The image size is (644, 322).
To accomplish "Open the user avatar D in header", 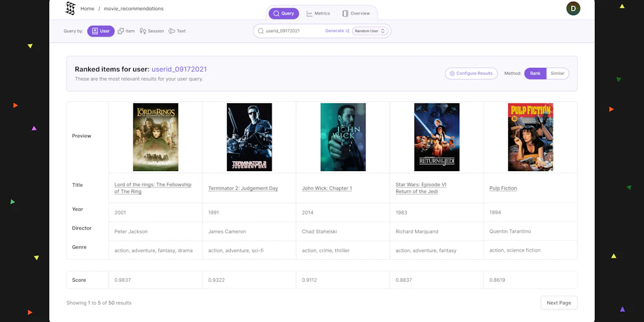I will click(573, 8).
